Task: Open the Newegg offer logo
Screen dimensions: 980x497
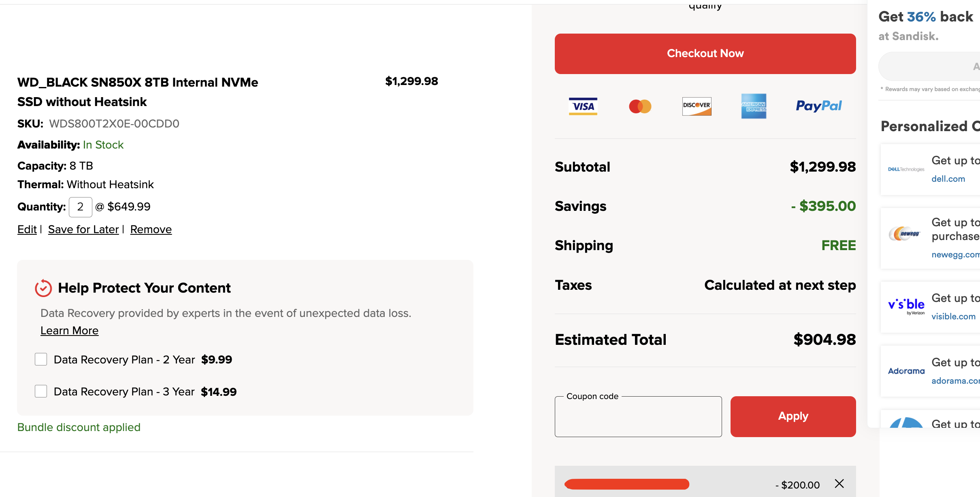Action: pos(905,234)
